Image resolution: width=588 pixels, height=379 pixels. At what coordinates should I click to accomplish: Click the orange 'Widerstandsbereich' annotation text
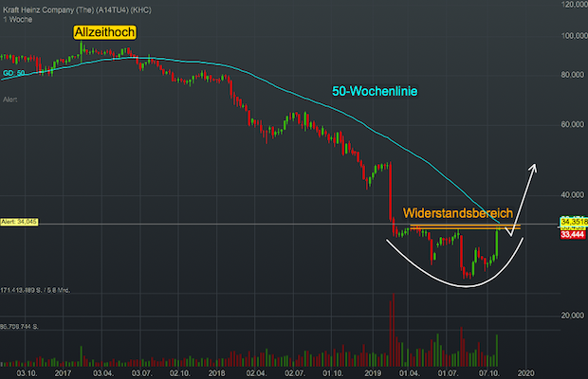458,213
